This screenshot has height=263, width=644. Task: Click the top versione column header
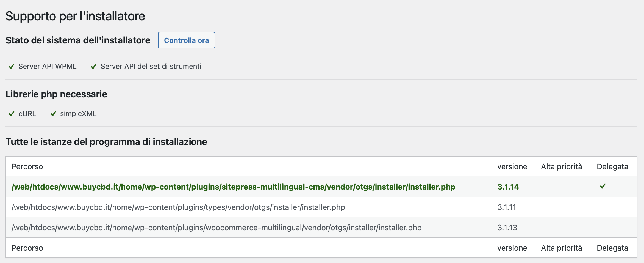(512, 166)
